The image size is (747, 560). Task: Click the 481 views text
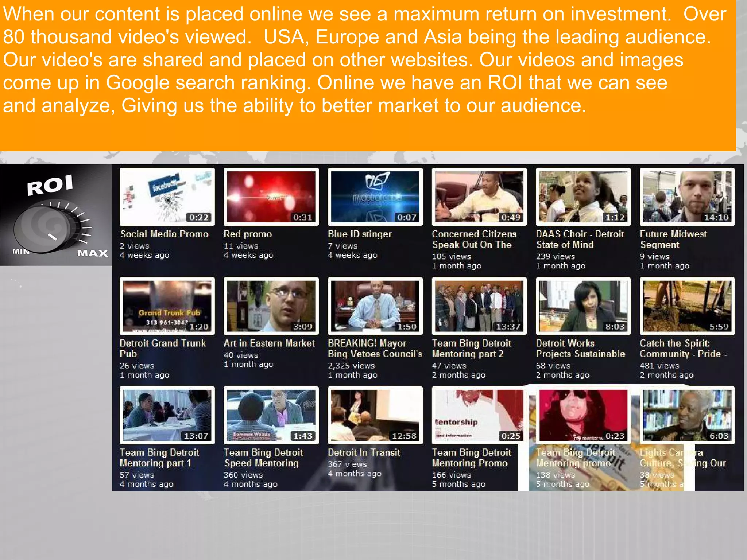click(659, 366)
